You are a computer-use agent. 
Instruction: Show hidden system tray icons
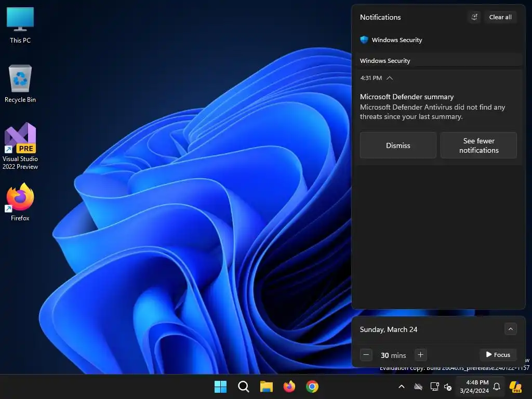tap(402, 387)
